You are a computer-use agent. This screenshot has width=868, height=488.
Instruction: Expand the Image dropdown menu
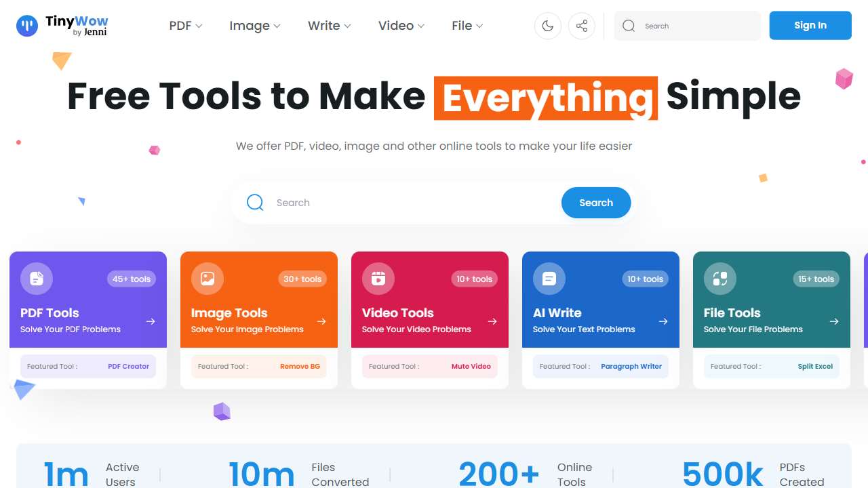(254, 26)
